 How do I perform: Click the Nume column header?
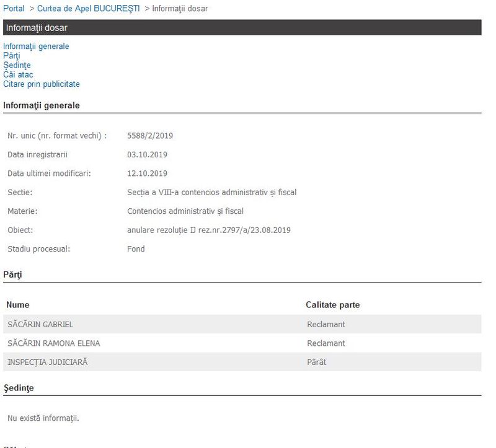[18, 305]
